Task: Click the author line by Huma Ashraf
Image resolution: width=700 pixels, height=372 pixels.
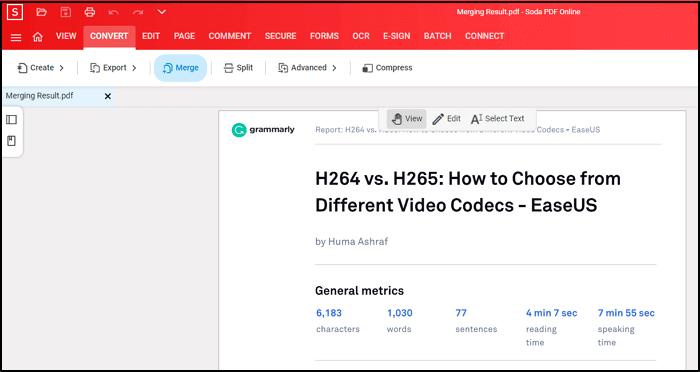Action: [x=352, y=242]
